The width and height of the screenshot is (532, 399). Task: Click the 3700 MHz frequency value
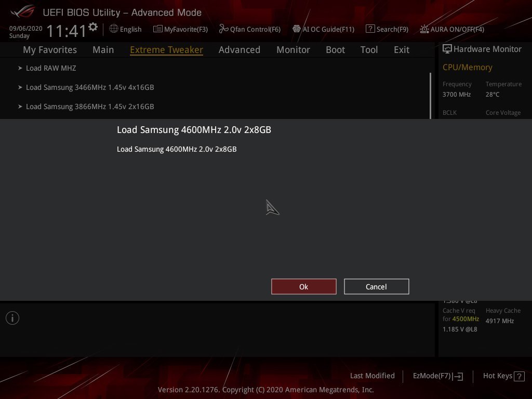click(456, 95)
